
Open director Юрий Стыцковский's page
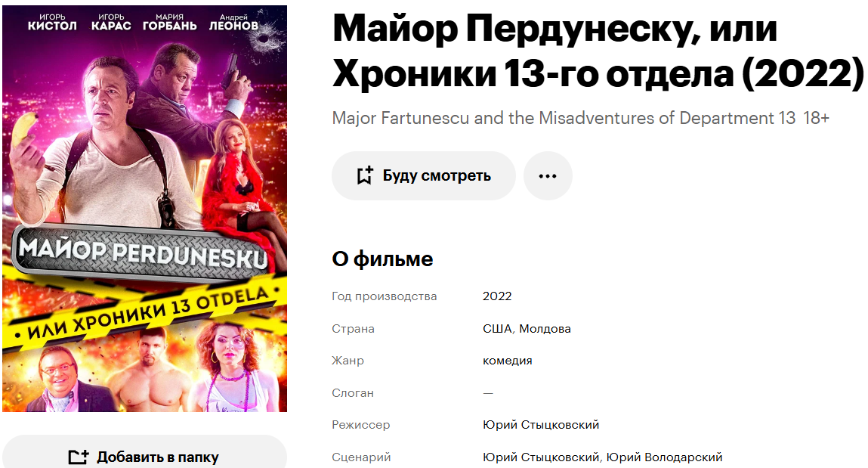pyautogui.click(x=541, y=425)
